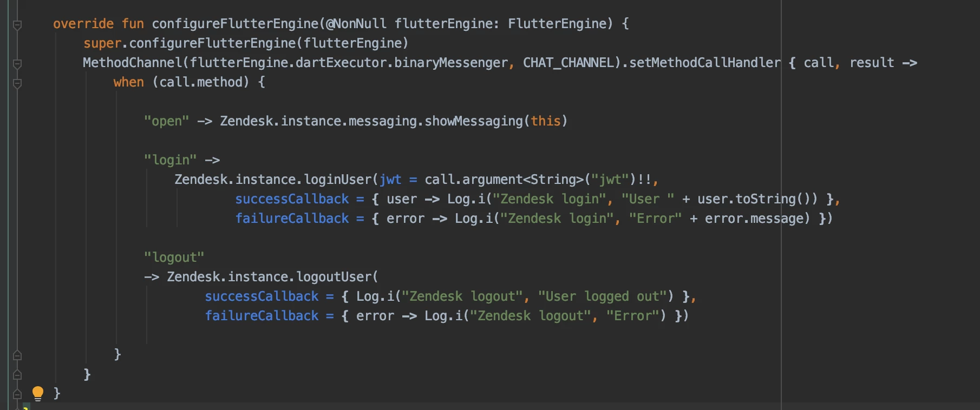
Task: Click the this keyword argument
Action: 546,121
